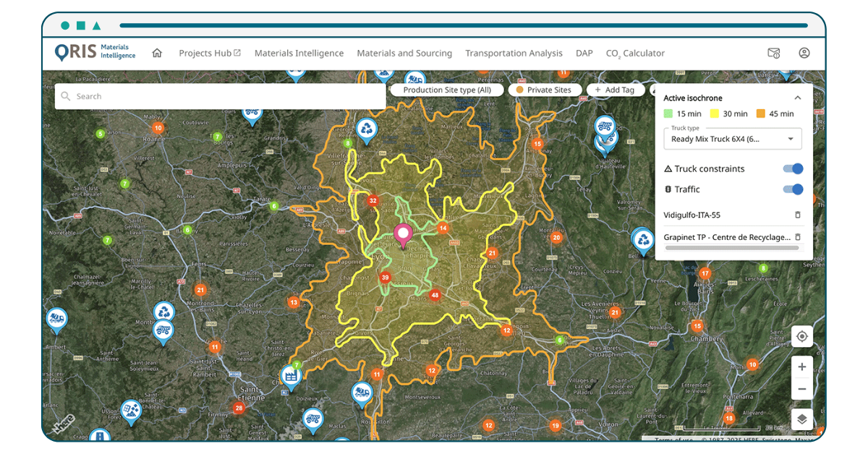The image size is (868, 454).
Task: Zoom in with the plus button
Action: (801, 367)
